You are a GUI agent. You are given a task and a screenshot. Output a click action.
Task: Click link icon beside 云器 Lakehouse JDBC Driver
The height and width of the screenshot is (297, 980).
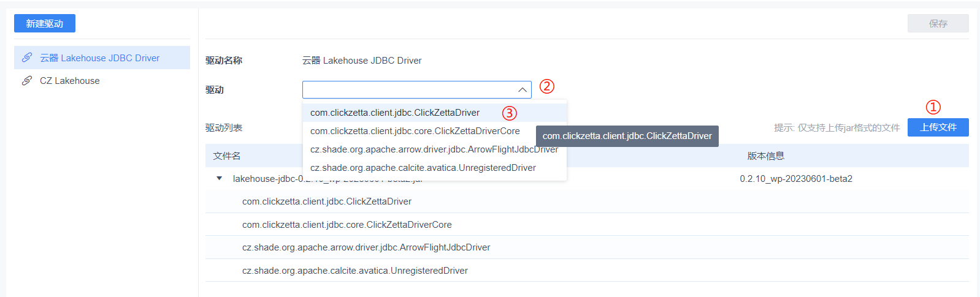(x=27, y=58)
